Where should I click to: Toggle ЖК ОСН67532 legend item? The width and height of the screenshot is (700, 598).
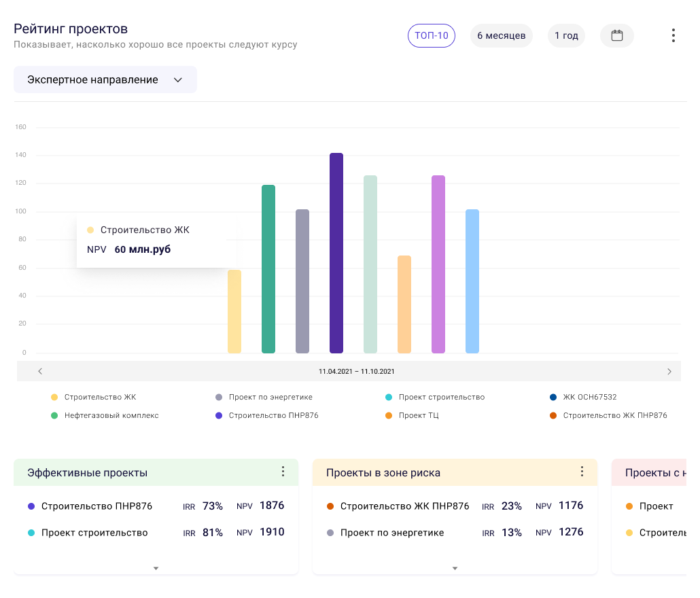point(584,397)
